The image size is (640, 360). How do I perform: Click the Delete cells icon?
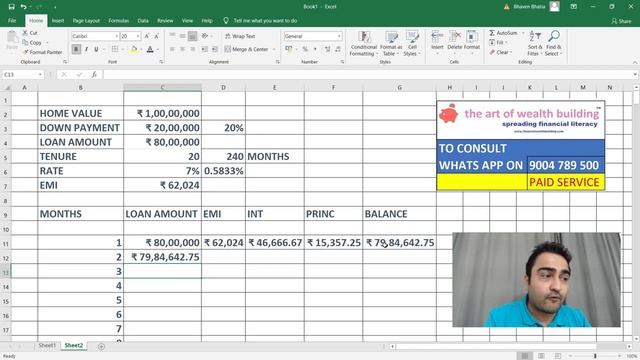(454, 37)
